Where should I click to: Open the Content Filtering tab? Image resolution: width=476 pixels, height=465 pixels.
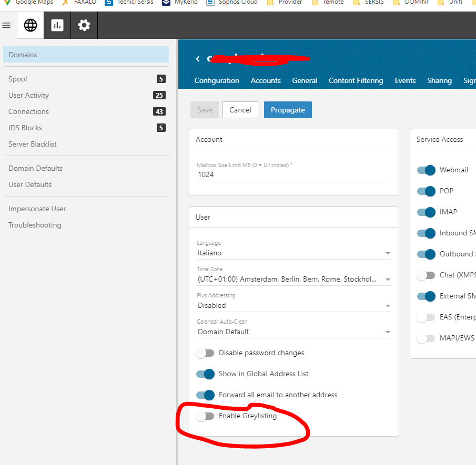pos(356,80)
